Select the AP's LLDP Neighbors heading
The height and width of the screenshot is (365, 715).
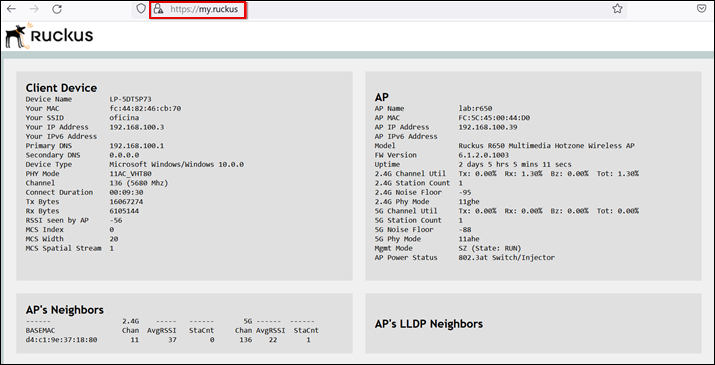click(429, 324)
